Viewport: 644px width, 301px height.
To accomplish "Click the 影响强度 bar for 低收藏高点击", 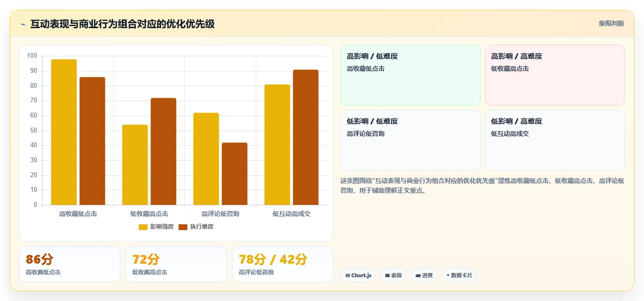I will [x=135, y=165].
